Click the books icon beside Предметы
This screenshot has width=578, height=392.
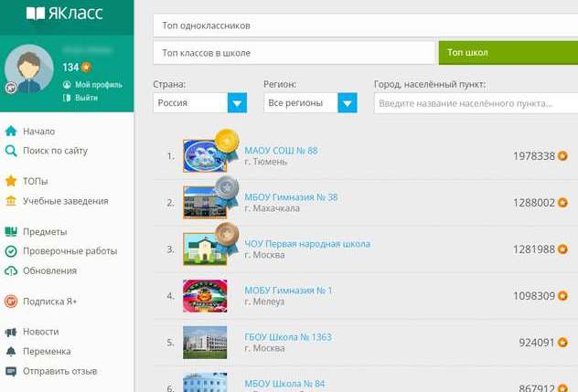pos(11,232)
